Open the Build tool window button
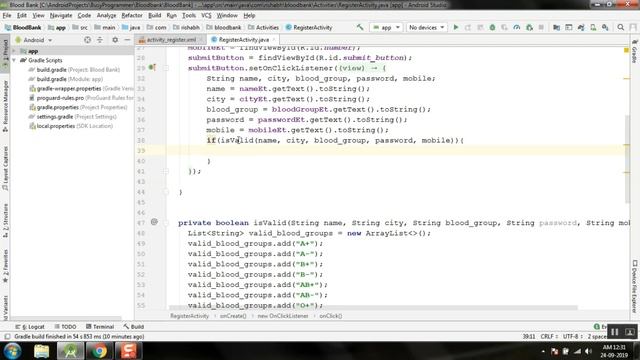This screenshot has width=640, height=360. [134, 327]
